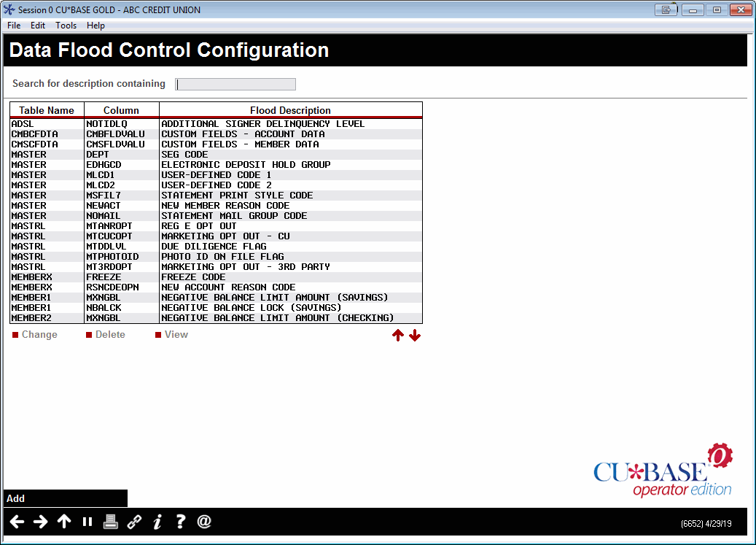Select NEGATIVE BALANCE LIMIT AMOUNT (CHECKING) row

[216, 318]
